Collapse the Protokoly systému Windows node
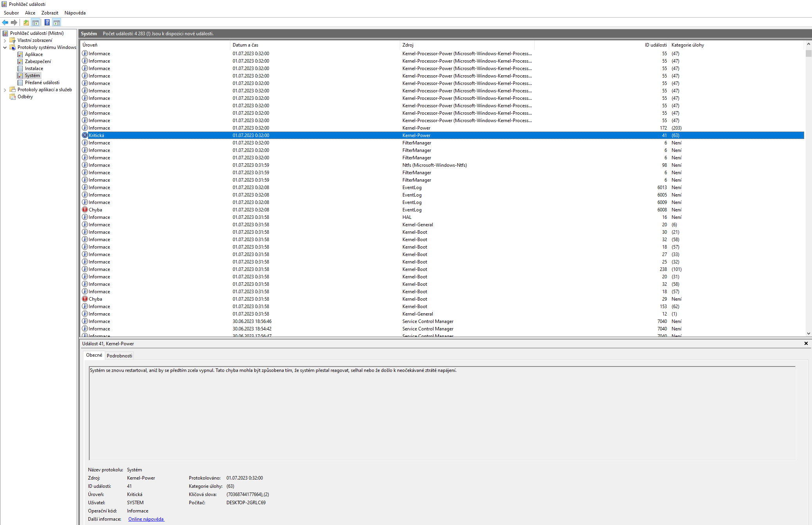This screenshot has width=812, height=525. [x=5, y=47]
